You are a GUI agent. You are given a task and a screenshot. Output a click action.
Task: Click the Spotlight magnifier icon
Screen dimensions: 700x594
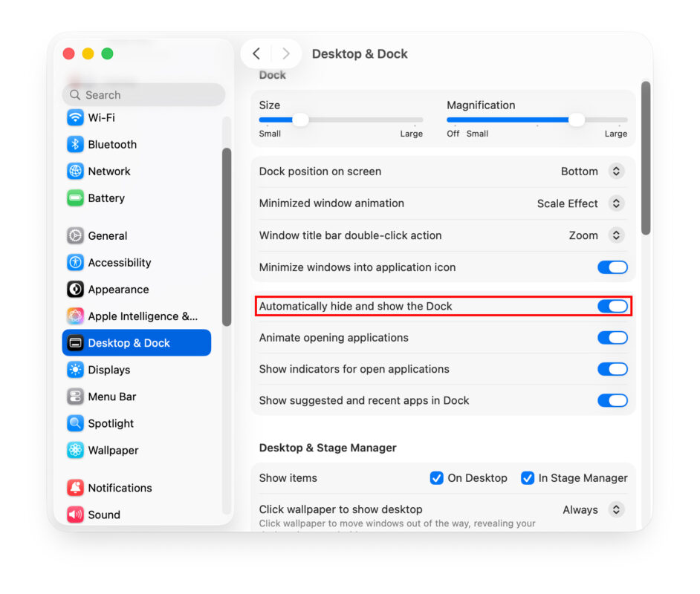tap(75, 423)
